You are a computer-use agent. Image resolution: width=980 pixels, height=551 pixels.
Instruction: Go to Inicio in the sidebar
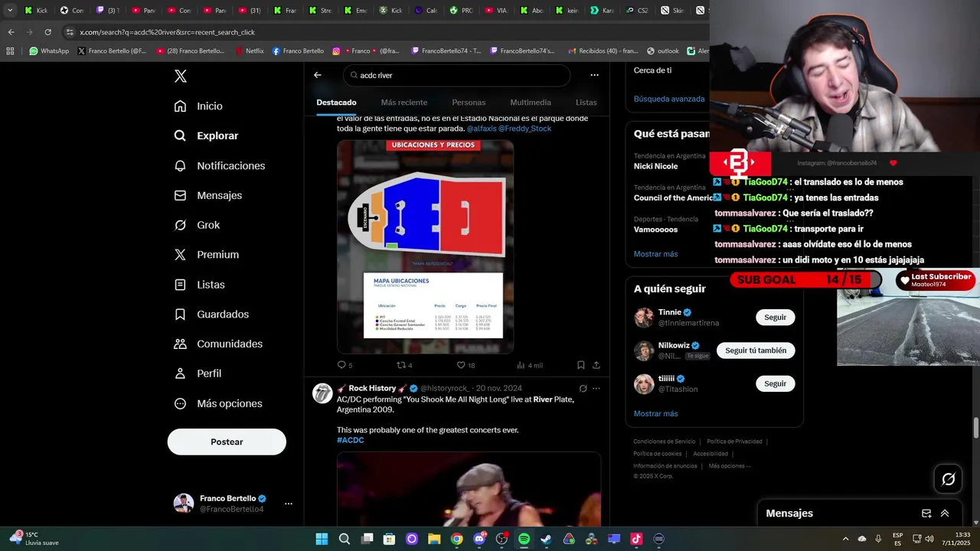(x=198, y=106)
